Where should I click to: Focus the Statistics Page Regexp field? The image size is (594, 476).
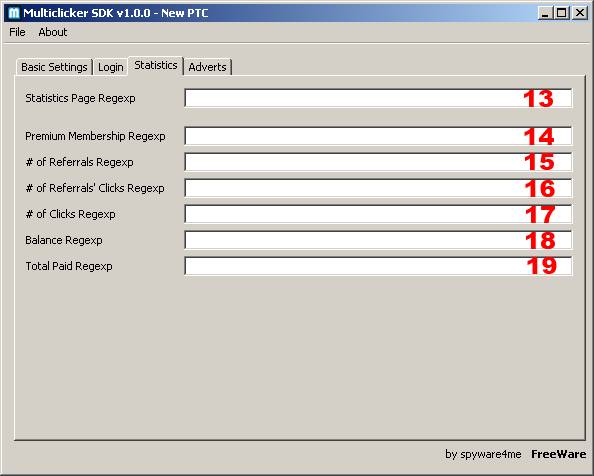point(378,98)
